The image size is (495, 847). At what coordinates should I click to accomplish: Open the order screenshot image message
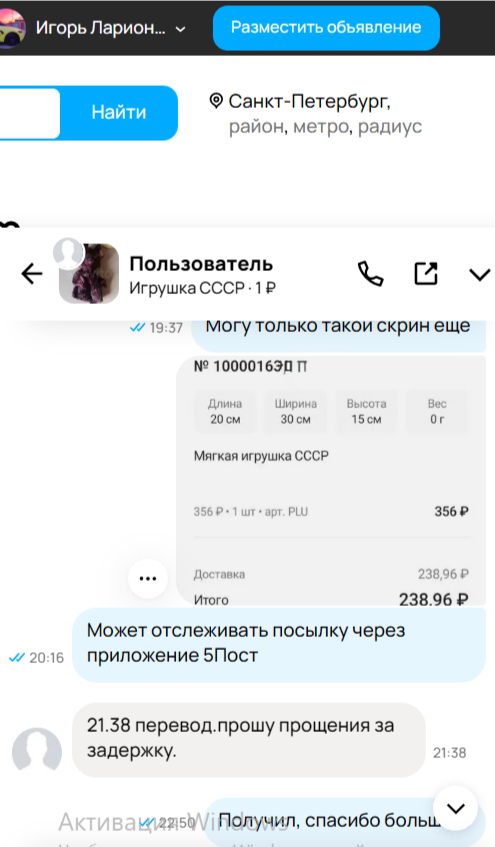331,481
